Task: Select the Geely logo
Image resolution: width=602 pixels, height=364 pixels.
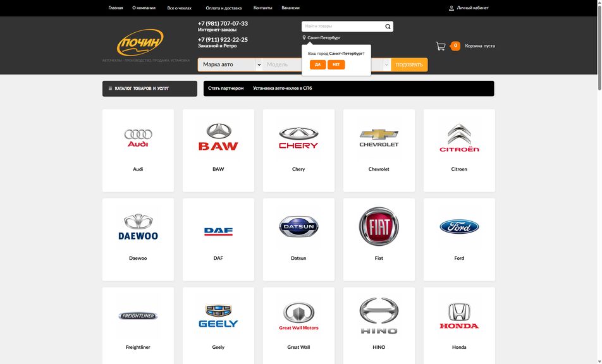Action: point(218,316)
